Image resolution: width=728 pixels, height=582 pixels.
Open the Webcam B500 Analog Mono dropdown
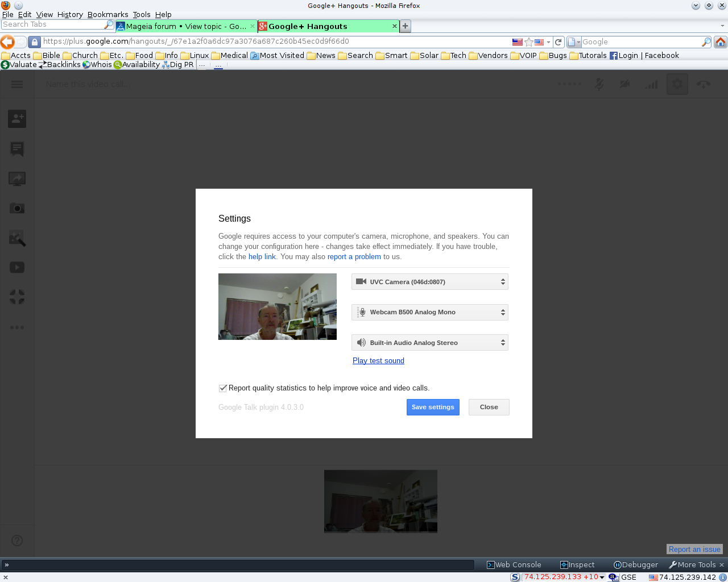[430, 312]
